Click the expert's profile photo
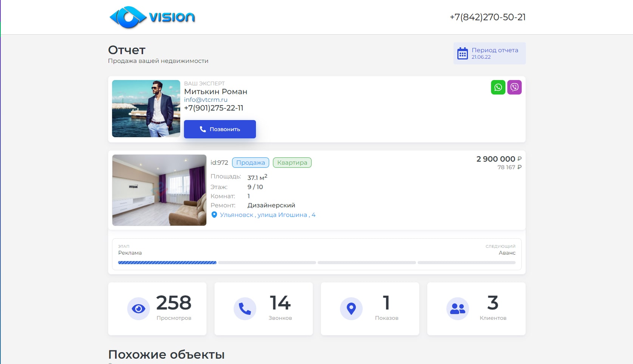The width and height of the screenshot is (633, 364). coord(146,108)
